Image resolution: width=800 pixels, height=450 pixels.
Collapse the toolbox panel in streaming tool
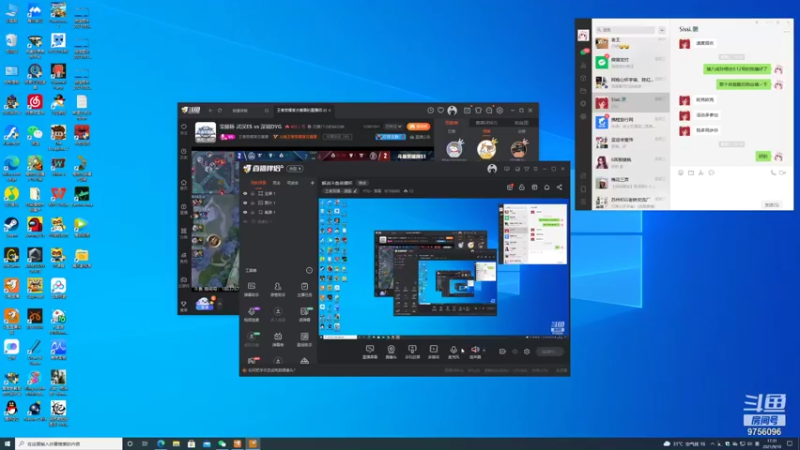[309, 270]
